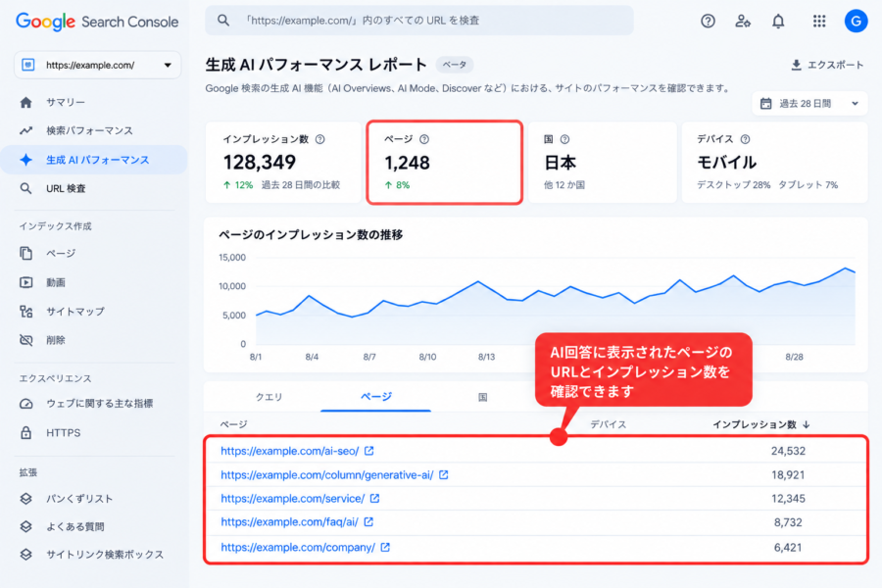The width and height of the screenshot is (882, 588).
Task: Open link https://example.com/ai-seo/
Action: pos(290,451)
